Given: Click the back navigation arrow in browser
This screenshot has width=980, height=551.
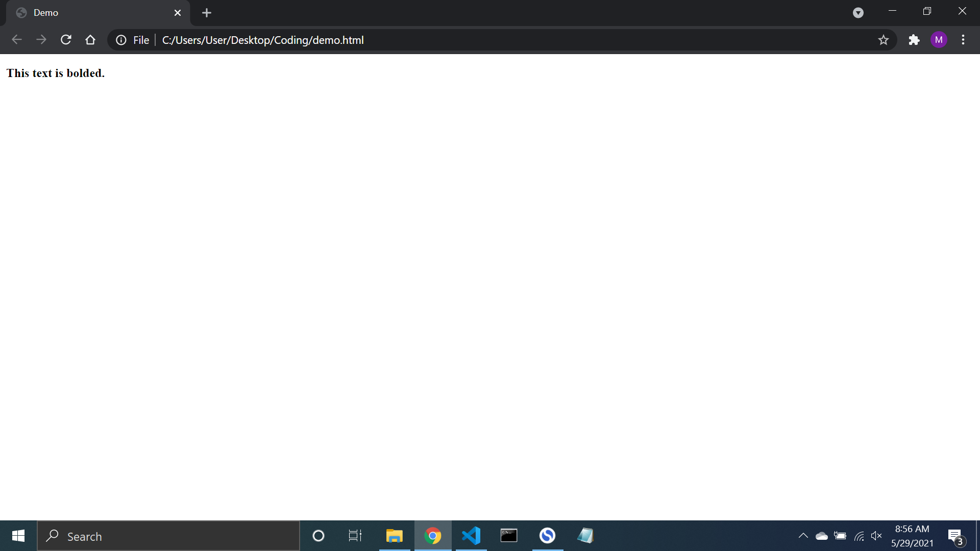Looking at the screenshot, I should (x=16, y=40).
